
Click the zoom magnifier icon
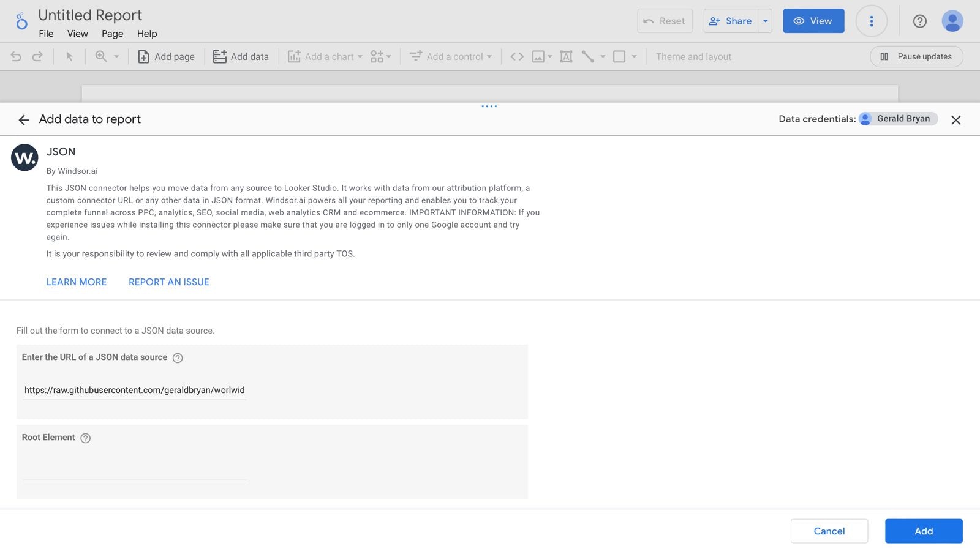(x=101, y=56)
